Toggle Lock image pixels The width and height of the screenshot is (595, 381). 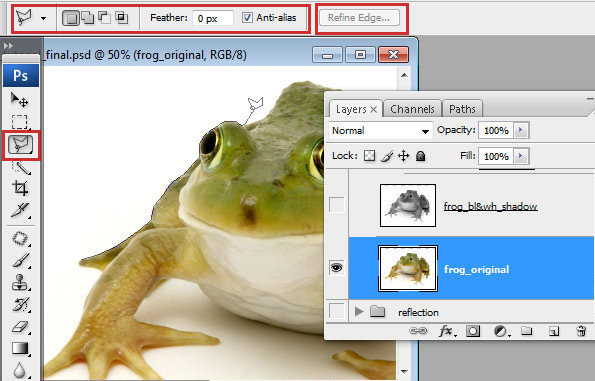pyautogui.click(x=387, y=156)
